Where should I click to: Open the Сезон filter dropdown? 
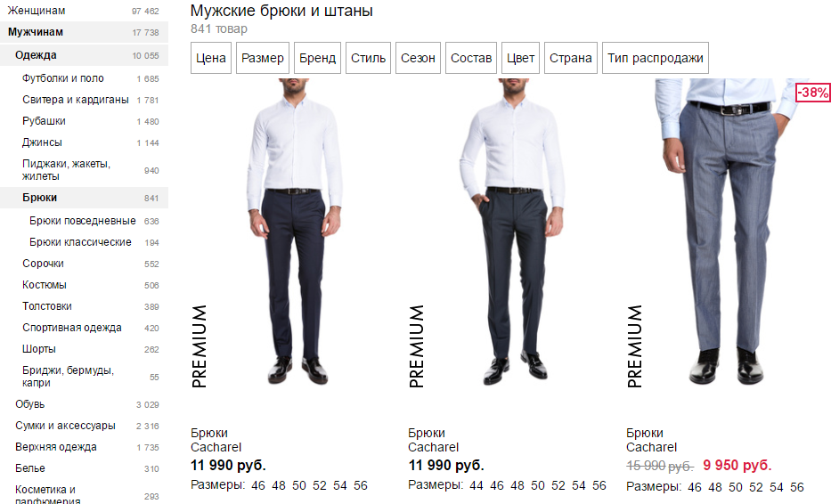tap(418, 58)
